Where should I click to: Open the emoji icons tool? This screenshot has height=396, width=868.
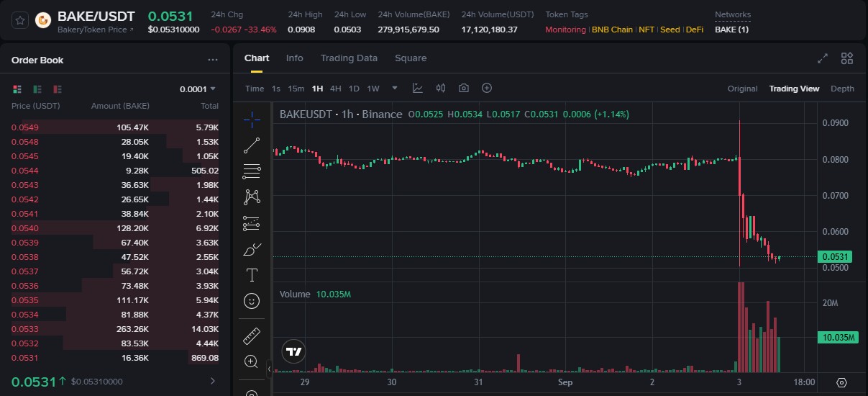[x=252, y=301]
